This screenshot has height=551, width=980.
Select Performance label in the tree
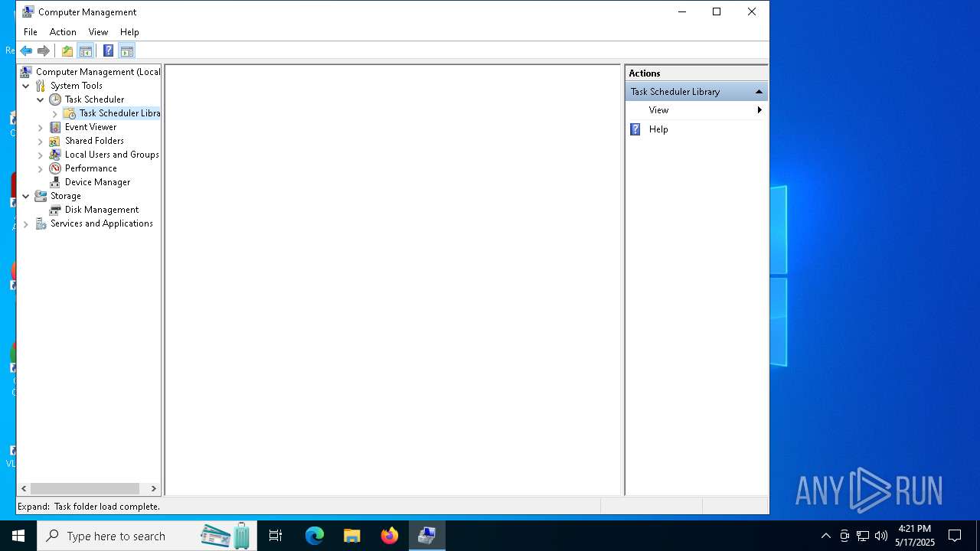tap(90, 168)
